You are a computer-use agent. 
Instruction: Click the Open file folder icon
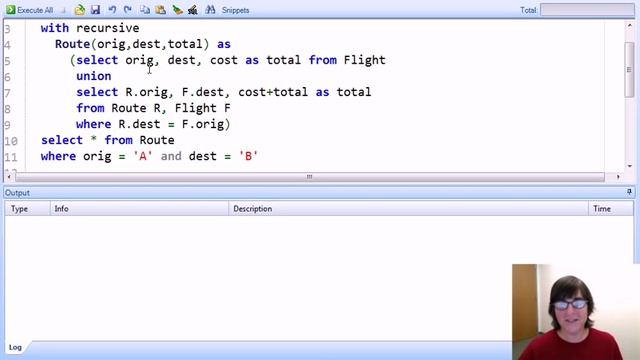80,10
